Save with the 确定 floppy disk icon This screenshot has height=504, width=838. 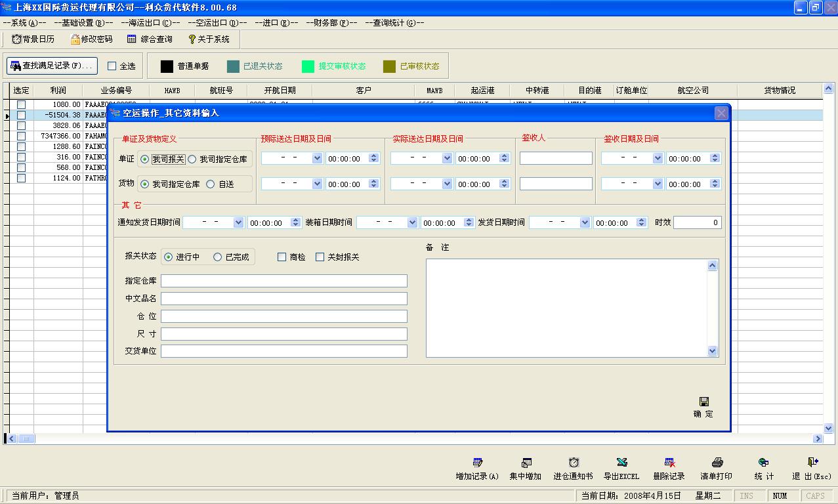(x=704, y=402)
